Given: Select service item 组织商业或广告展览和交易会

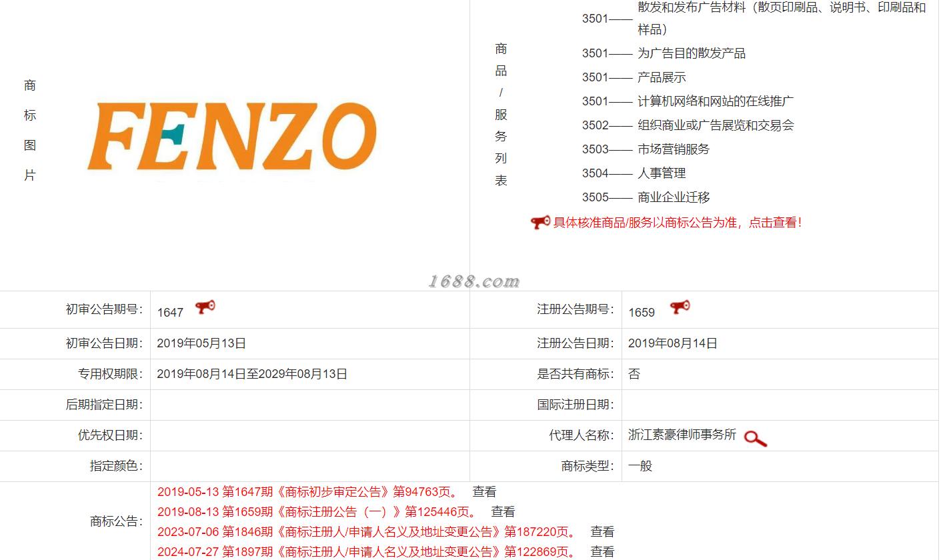Looking at the screenshot, I should 716,125.
